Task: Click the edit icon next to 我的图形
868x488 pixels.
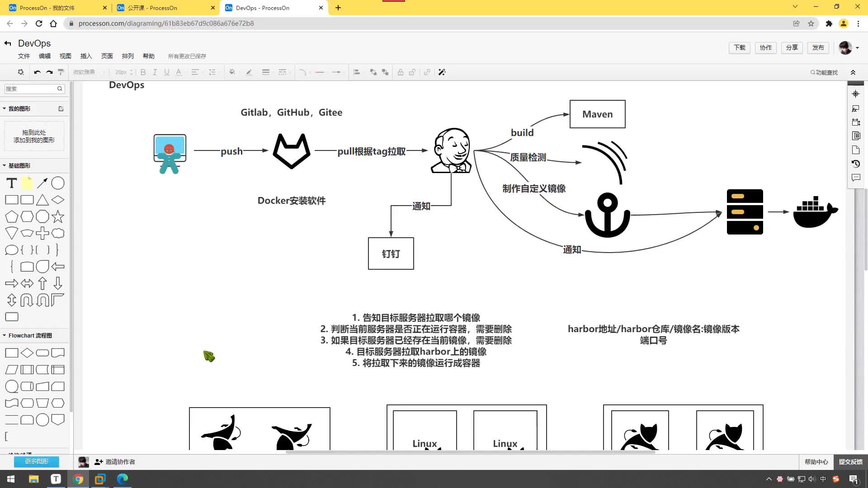Action: point(61,108)
